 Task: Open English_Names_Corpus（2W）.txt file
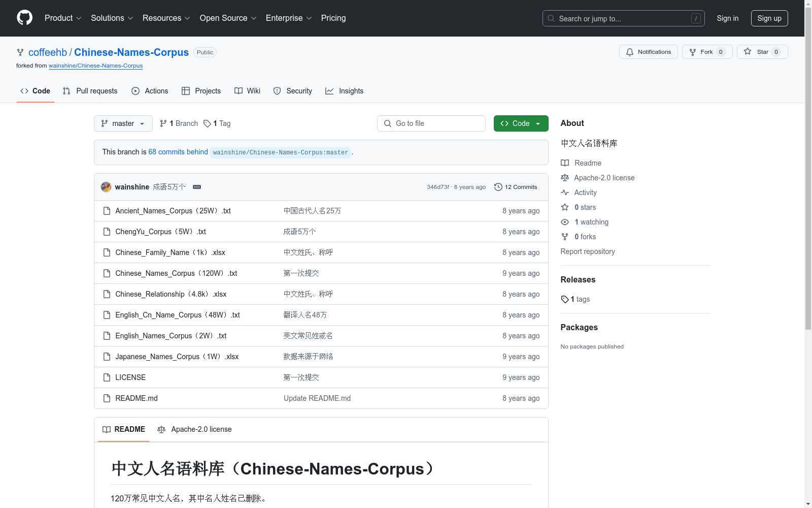pos(171,336)
